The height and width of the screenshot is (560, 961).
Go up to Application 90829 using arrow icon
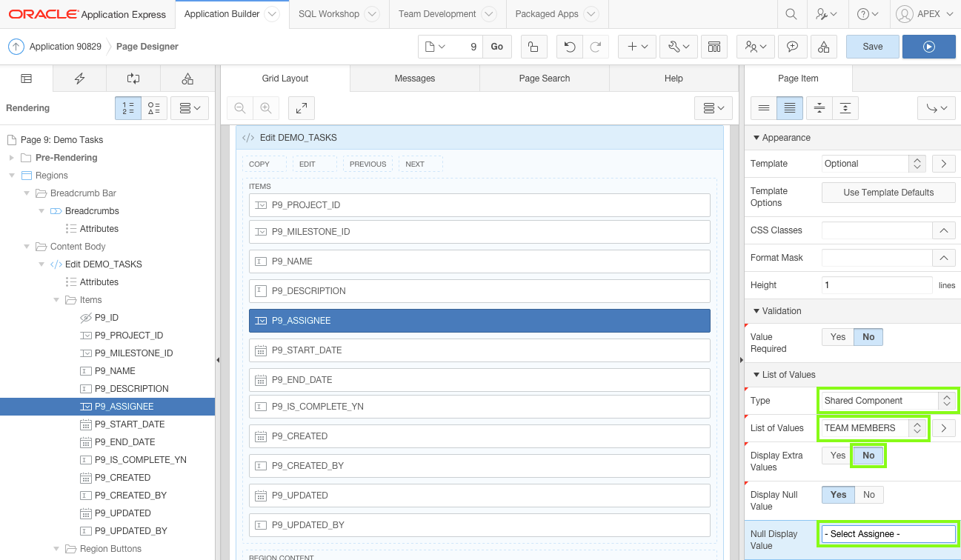(16, 47)
